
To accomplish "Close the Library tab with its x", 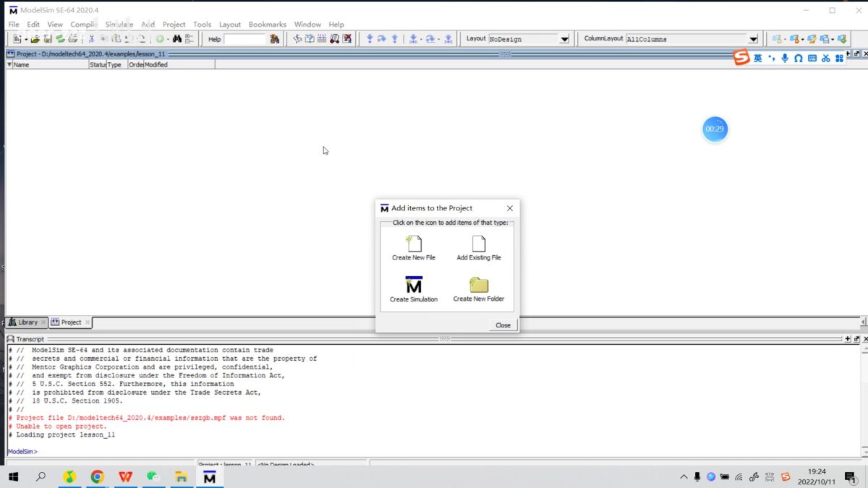I will point(43,322).
